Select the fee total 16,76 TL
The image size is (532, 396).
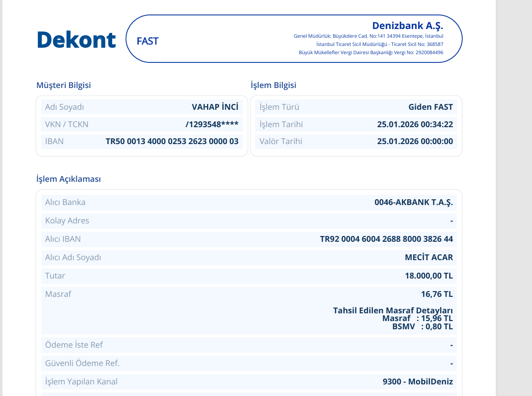[437, 294]
